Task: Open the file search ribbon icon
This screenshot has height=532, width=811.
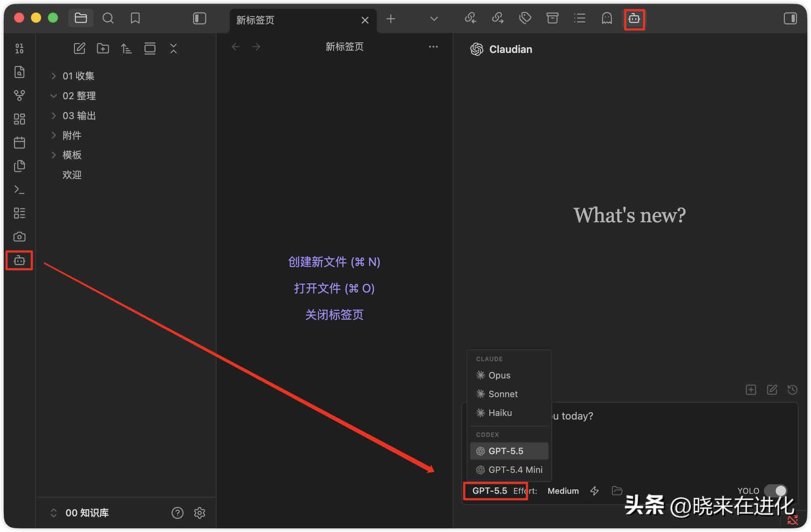Action: pyautogui.click(x=19, y=72)
